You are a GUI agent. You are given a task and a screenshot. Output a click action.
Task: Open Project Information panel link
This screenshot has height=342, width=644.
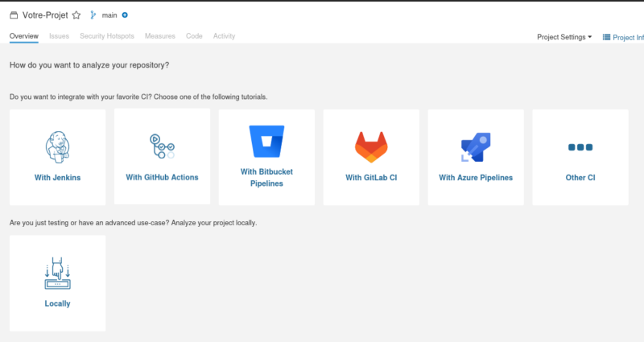624,37
